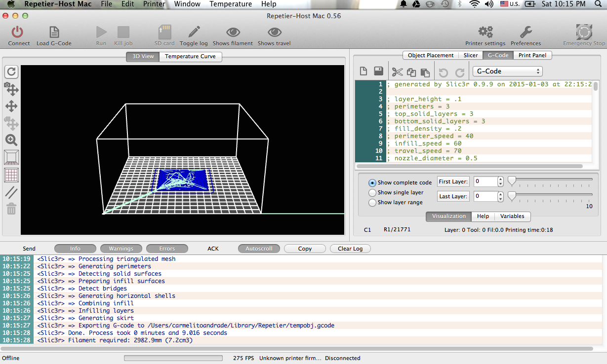Toggle Shows travel eye icon
The image size is (607, 364).
point(274,33)
